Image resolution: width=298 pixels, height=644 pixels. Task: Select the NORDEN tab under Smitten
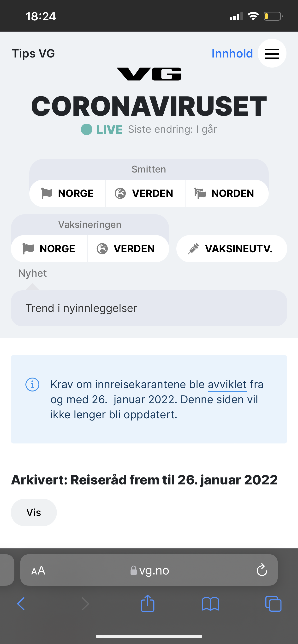click(227, 193)
